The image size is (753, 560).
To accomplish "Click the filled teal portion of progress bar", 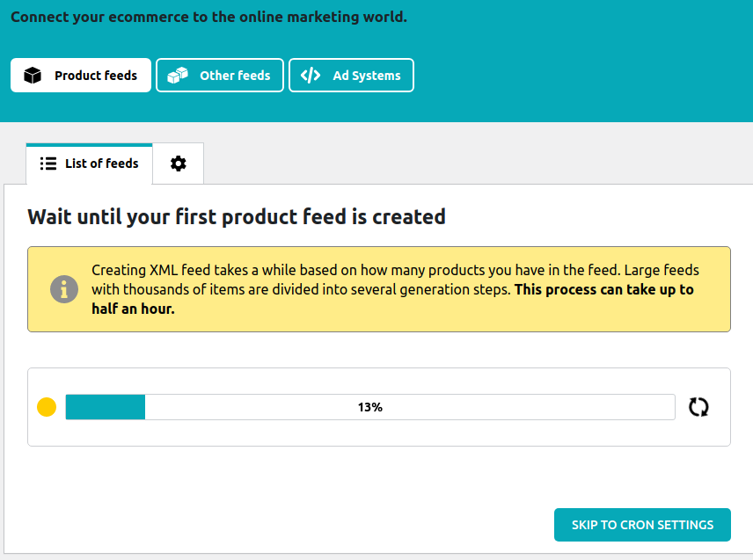I will 106,407.
